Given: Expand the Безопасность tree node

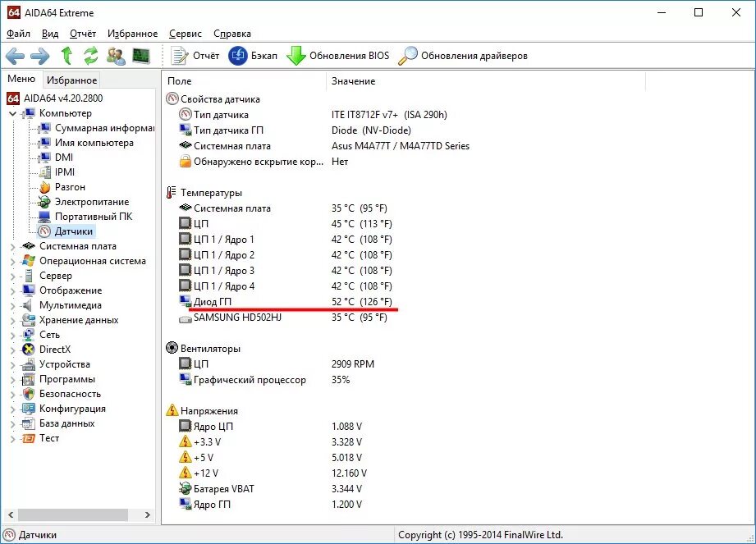Looking at the screenshot, I should pyautogui.click(x=13, y=395).
